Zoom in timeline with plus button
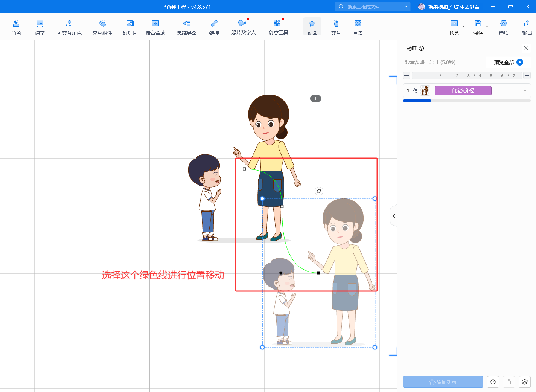Image resolution: width=536 pixels, height=392 pixels. (527, 75)
